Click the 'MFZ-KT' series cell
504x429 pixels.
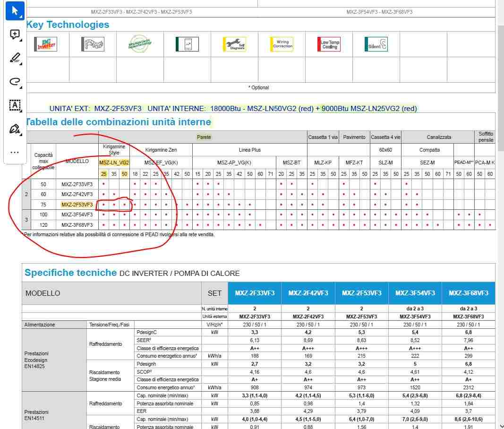pyautogui.click(x=354, y=163)
